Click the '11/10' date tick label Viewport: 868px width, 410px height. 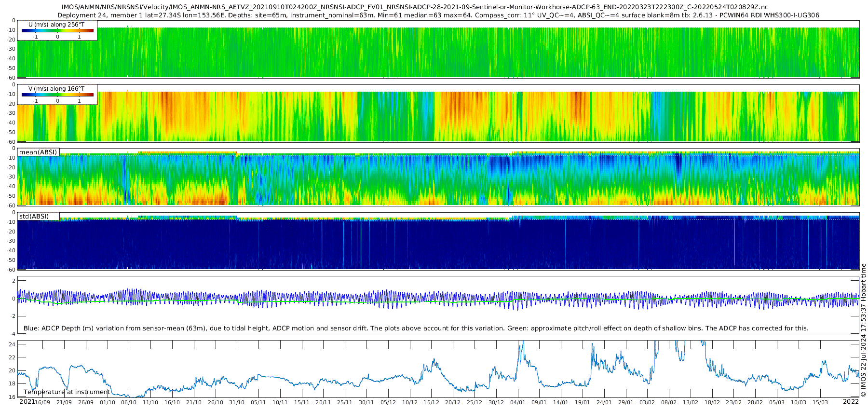[x=150, y=402]
